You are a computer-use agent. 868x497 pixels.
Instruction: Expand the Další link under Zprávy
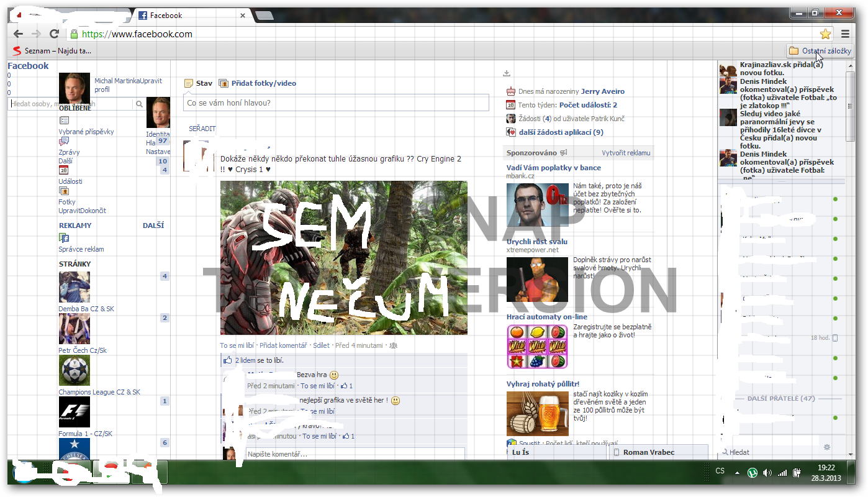tap(65, 161)
